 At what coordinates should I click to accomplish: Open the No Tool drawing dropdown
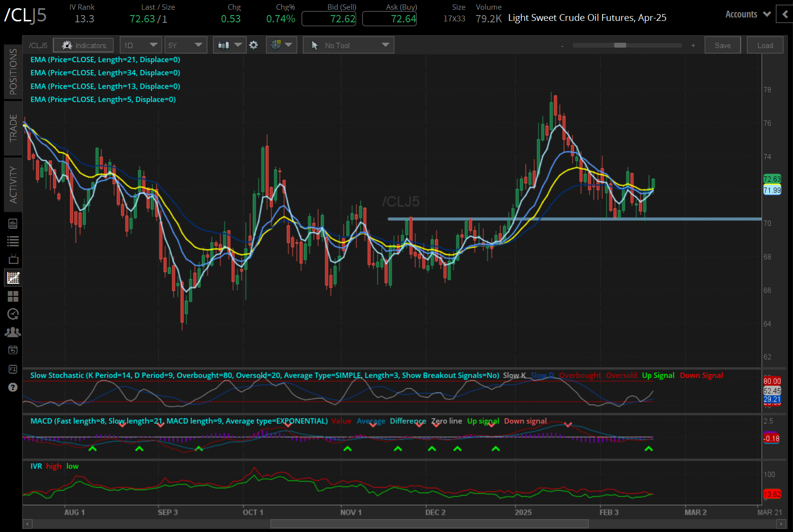(348, 45)
